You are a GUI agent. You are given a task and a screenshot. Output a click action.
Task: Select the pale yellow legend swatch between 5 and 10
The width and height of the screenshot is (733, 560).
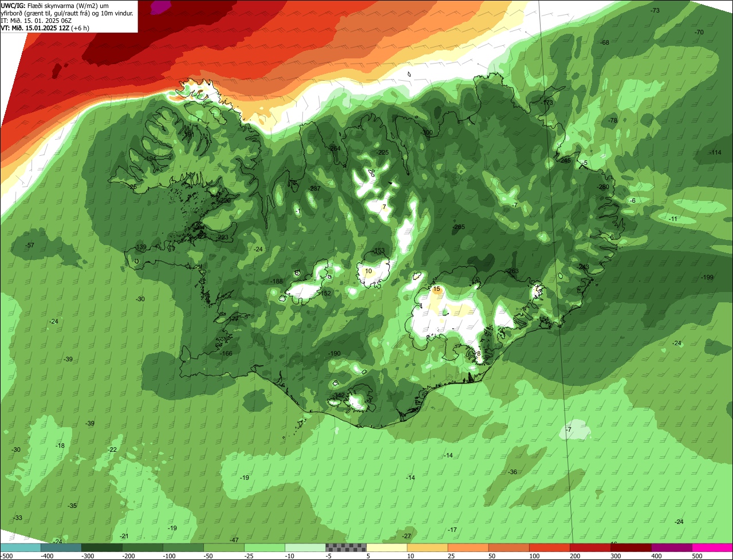point(387,547)
